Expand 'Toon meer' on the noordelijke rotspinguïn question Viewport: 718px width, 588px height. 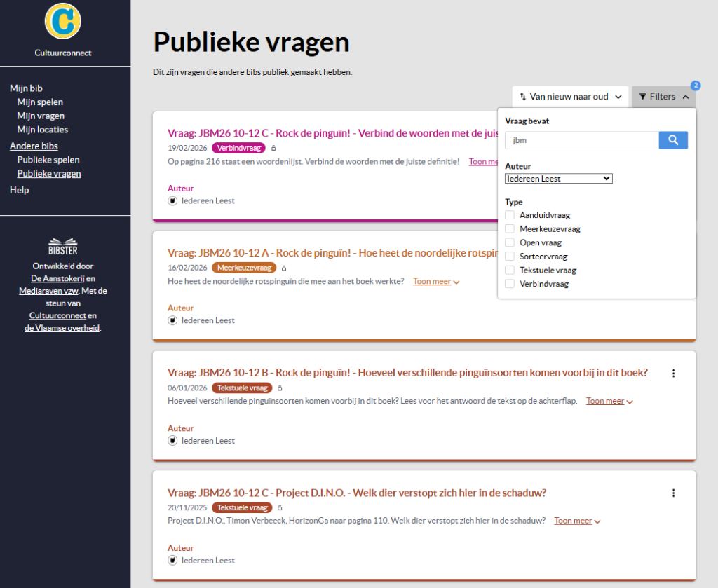(x=435, y=282)
